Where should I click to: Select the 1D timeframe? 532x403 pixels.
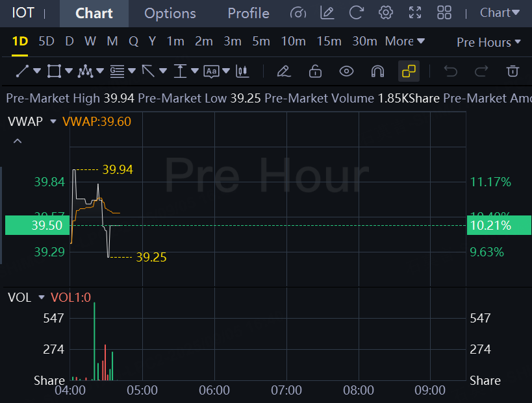click(x=20, y=42)
